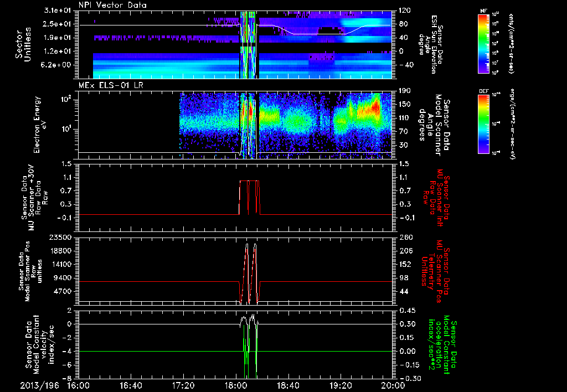
Task: Click the 18:00 time axis label
Action: point(236,385)
